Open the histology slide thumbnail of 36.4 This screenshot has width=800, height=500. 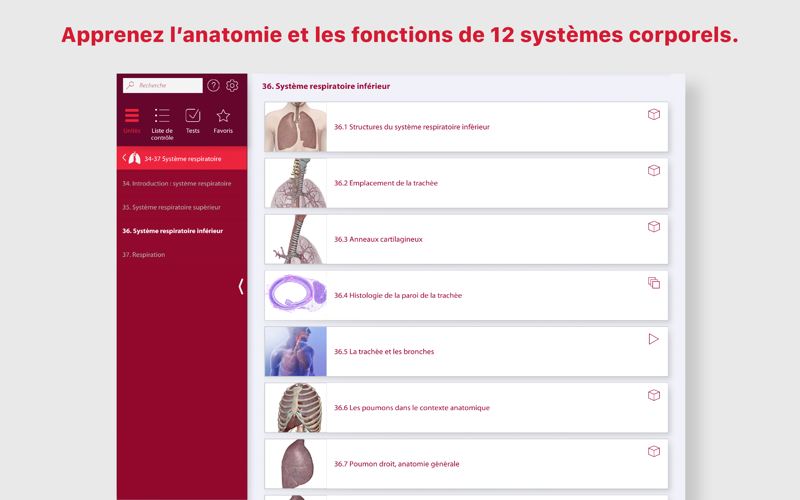[295, 295]
